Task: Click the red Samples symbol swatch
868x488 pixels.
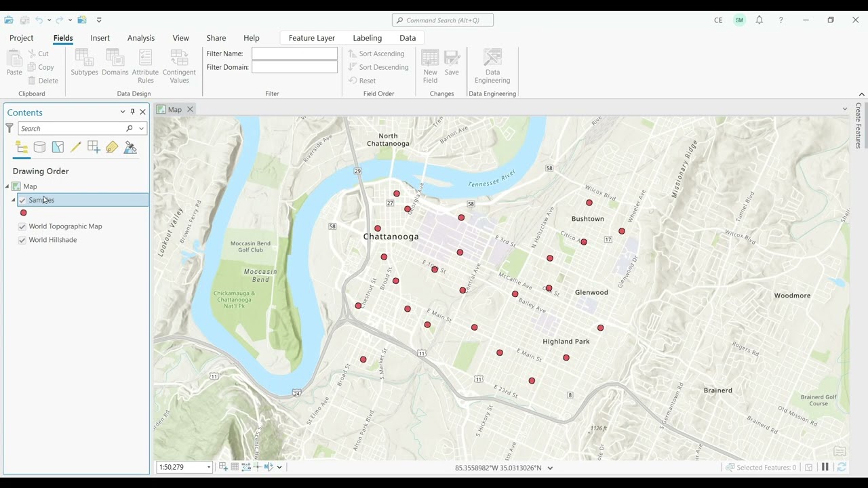Action: coord(24,213)
